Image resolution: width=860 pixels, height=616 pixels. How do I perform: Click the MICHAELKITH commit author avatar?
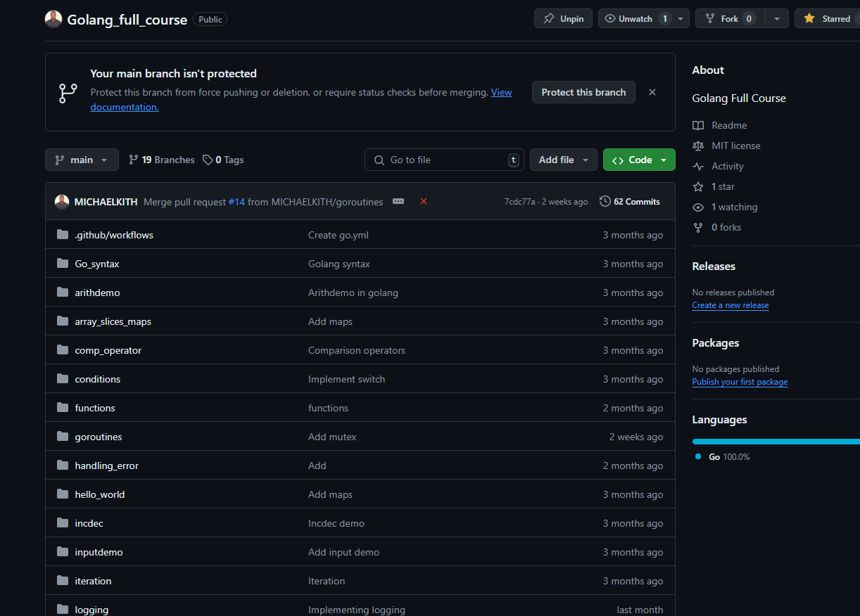click(x=62, y=202)
